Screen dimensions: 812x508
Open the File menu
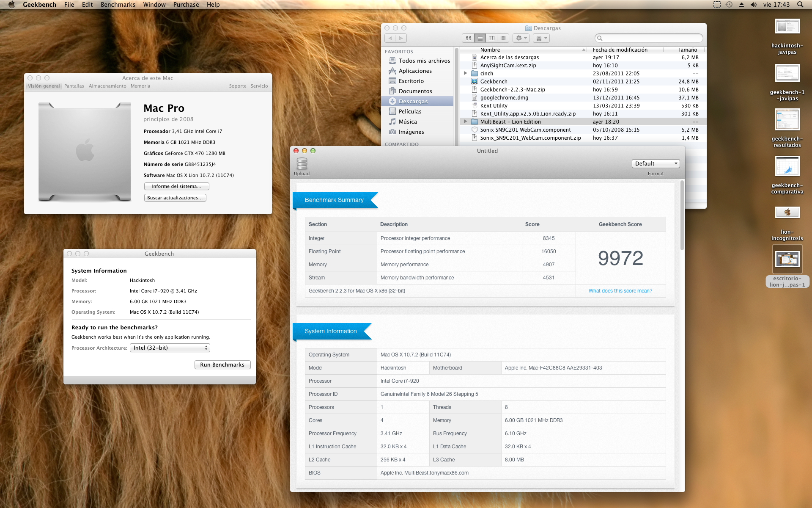(69, 5)
